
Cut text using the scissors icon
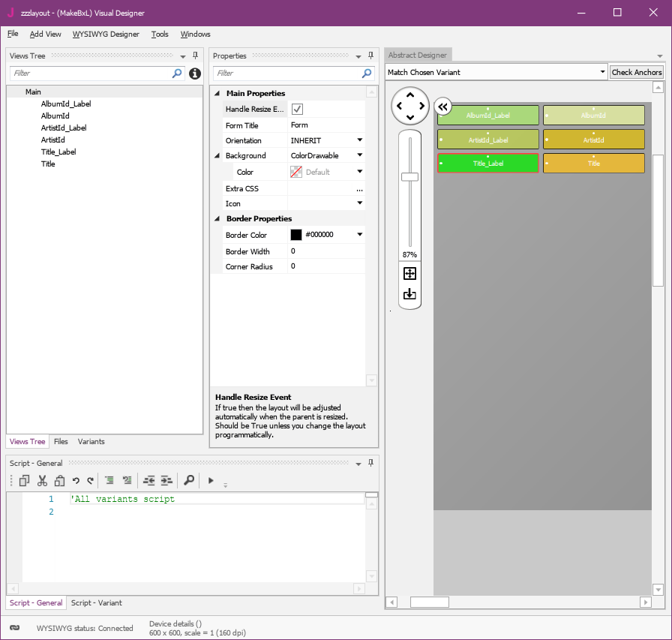pyautogui.click(x=42, y=480)
